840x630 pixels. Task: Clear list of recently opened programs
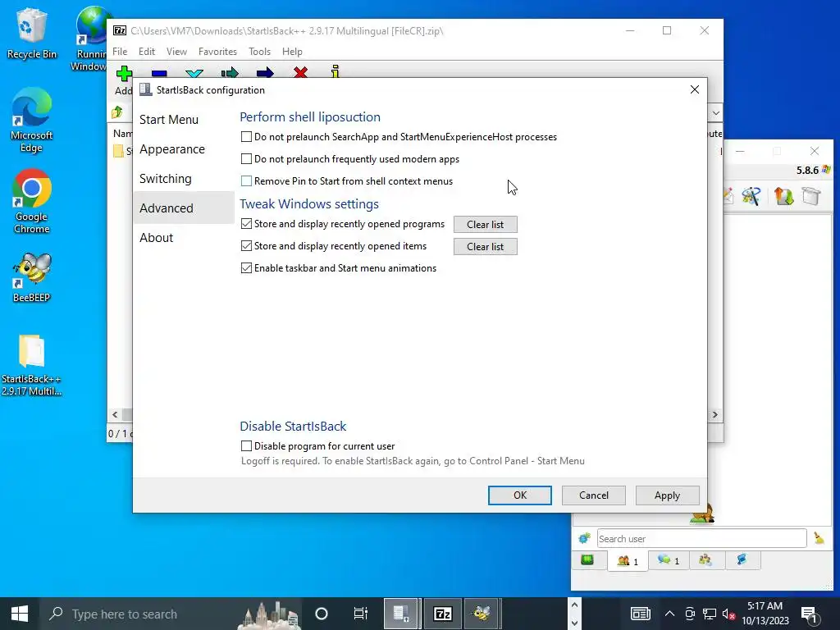tap(486, 225)
